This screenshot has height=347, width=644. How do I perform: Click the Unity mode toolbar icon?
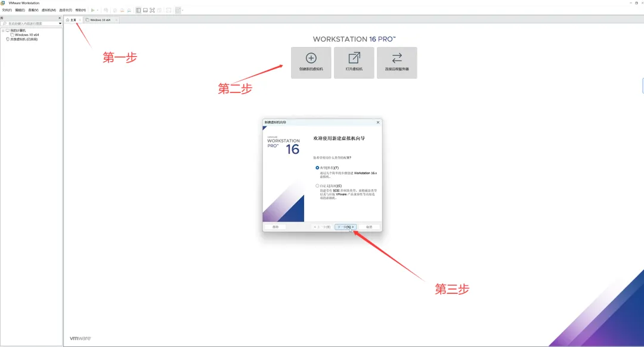pos(159,10)
